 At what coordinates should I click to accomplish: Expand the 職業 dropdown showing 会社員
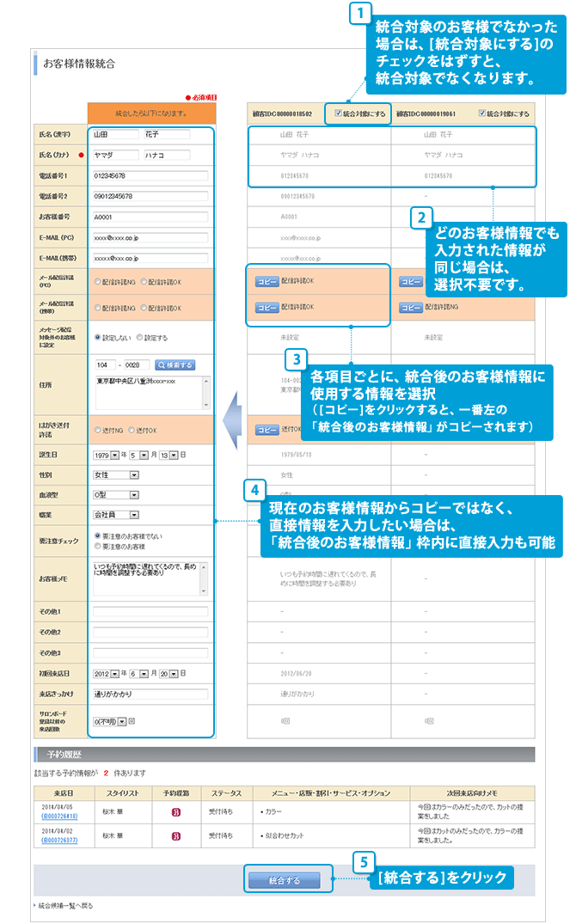133,514
